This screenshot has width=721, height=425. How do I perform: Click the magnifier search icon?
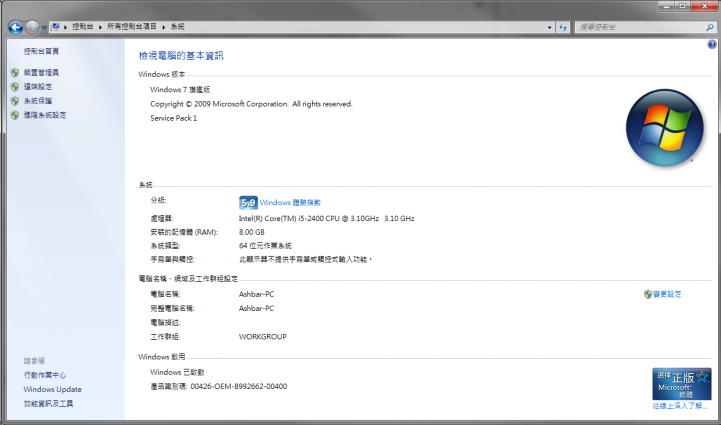point(710,27)
